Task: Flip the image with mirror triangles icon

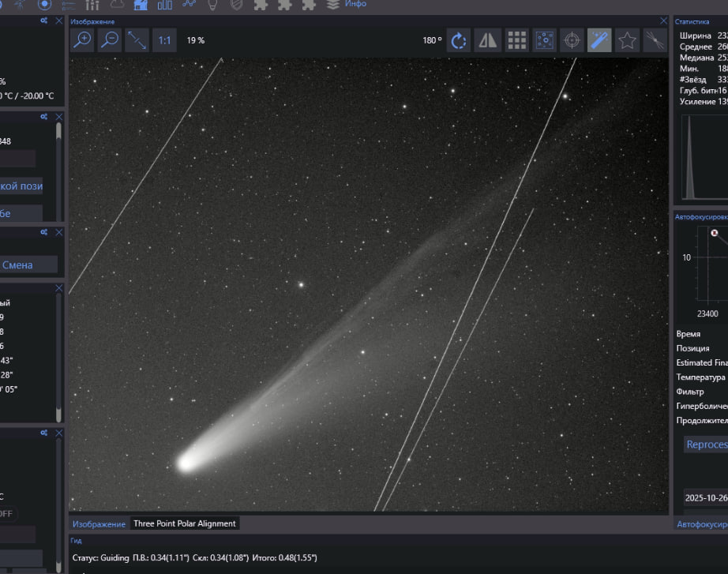Action: tap(488, 40)
